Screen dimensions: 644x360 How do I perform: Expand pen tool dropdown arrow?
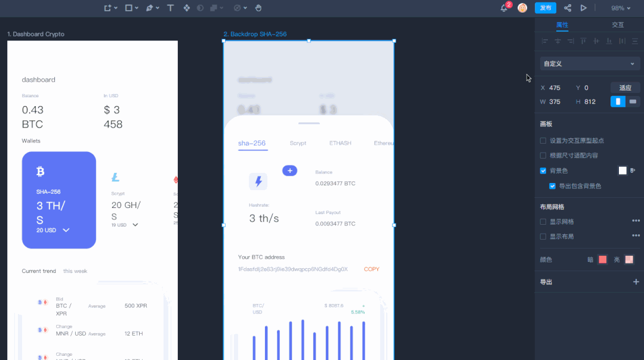pyautogui.click(x=158, y=8)
